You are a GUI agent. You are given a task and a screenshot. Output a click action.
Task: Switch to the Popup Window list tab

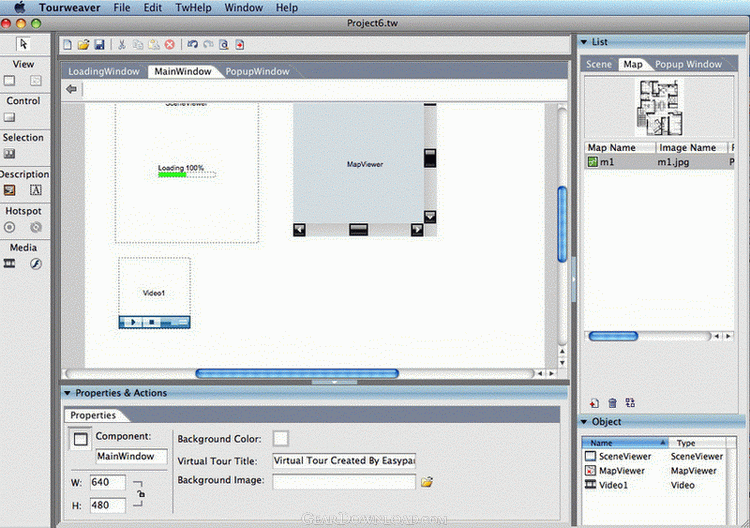(x=688, y=64)
